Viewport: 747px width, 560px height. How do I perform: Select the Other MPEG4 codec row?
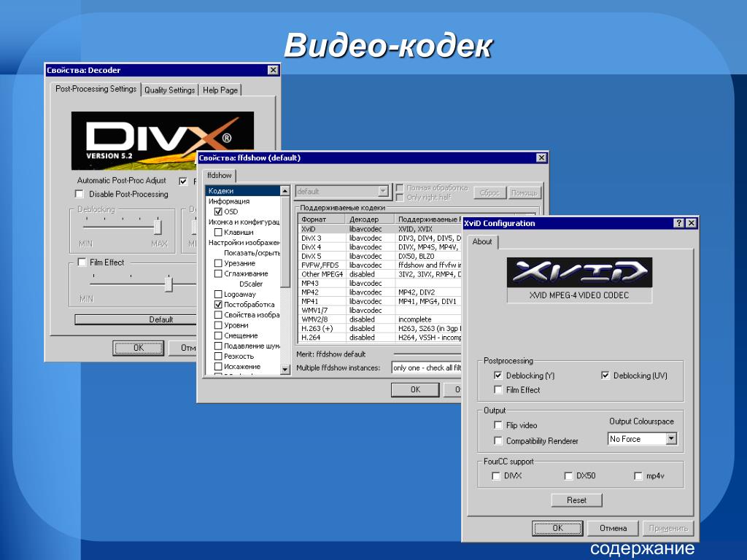pos(380,274)
